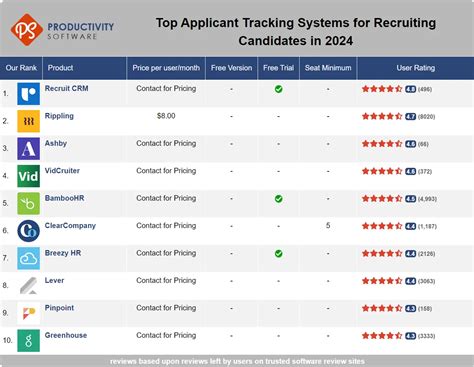Open the Breezy HR product link
The height and width of the screenshot is (367, 474).
tap(63, 253)
